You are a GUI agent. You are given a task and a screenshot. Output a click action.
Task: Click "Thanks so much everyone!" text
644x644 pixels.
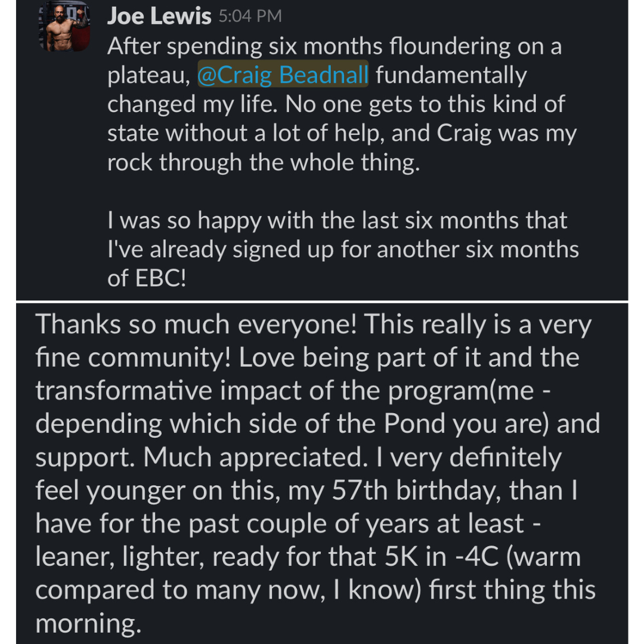point(197,324)
